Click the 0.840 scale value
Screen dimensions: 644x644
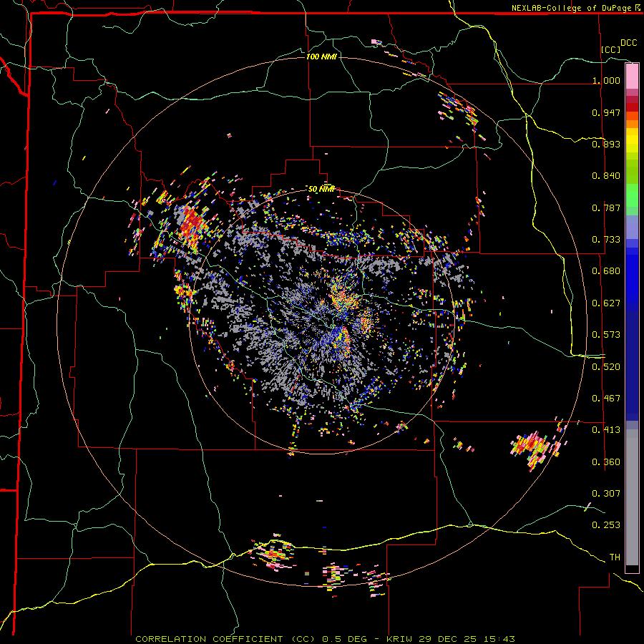(606, 176)
